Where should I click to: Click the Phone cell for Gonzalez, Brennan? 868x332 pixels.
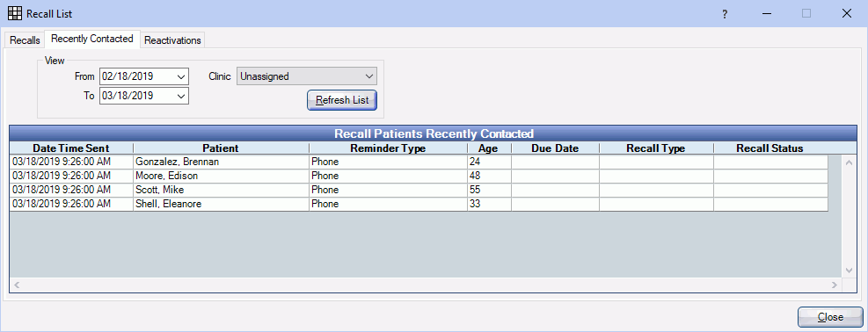pyautogui.click(x=388, y=162)
